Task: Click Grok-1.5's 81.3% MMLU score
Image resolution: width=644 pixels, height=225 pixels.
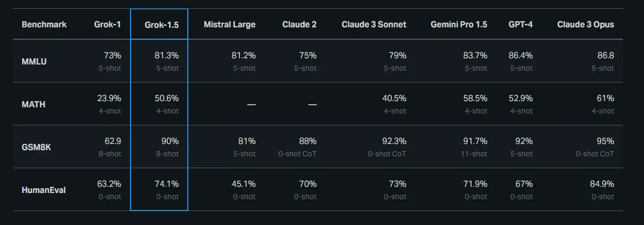Action: pos(166,55)
